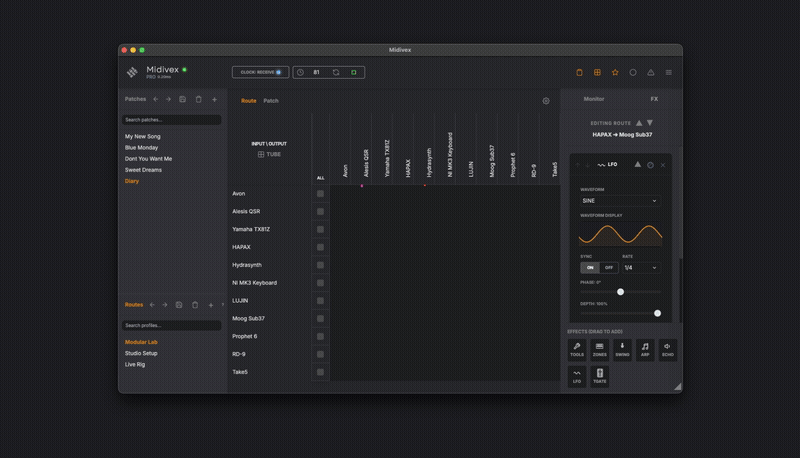Go to next patch with right arrow
Image resolution: width=800 pixels, height=458 pixels.
168,99
